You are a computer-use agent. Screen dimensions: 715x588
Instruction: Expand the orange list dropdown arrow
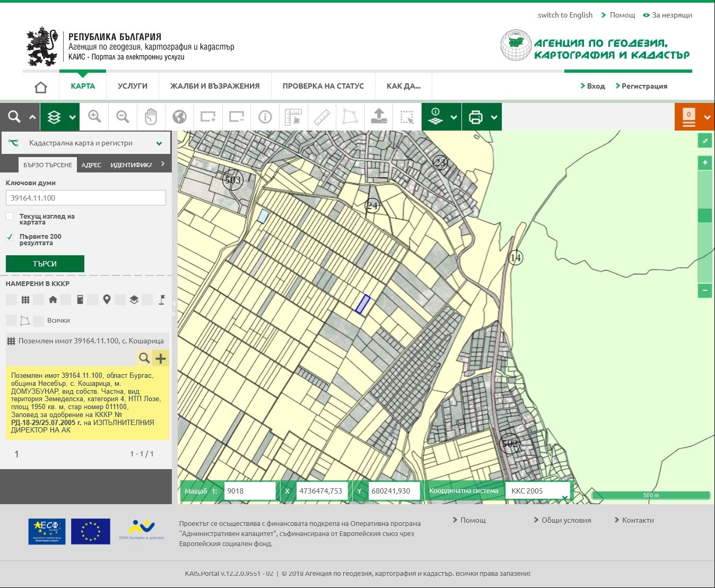(x=707, y=118)
